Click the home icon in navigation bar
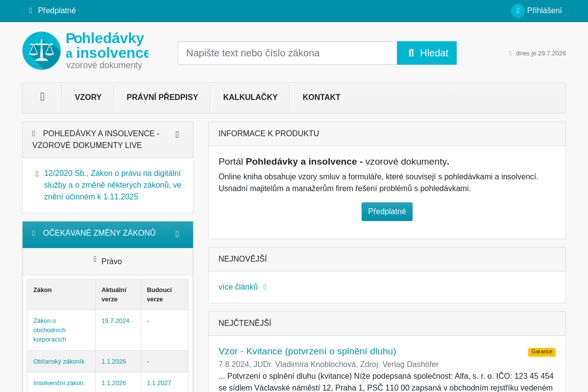Image resolution: width=588 pixels, height=392 pixels. click(x=42, y=97)
